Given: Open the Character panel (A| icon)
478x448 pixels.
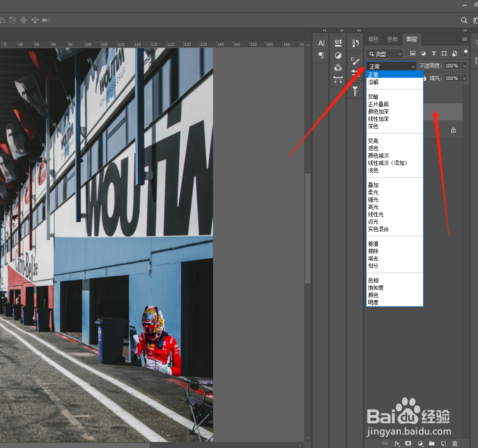Looking at the screenshot, I should pos(321,43).
